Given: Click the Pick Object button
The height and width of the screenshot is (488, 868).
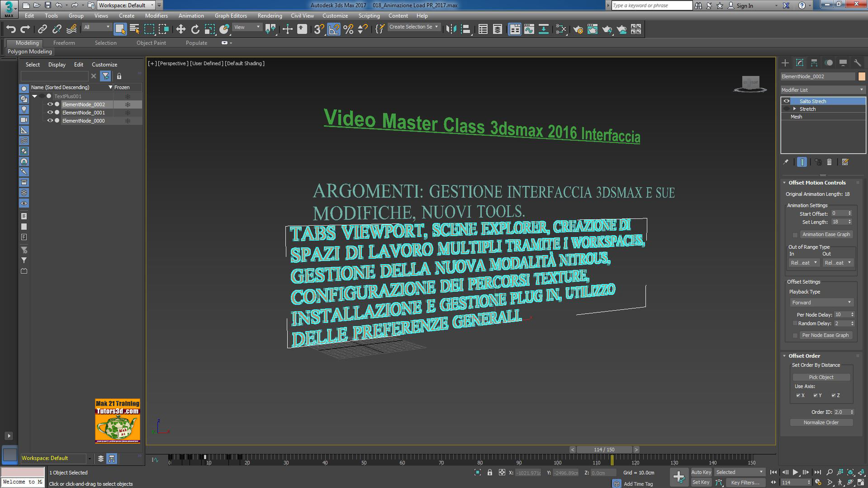Looking at the screenshot, I should point(821,377).
